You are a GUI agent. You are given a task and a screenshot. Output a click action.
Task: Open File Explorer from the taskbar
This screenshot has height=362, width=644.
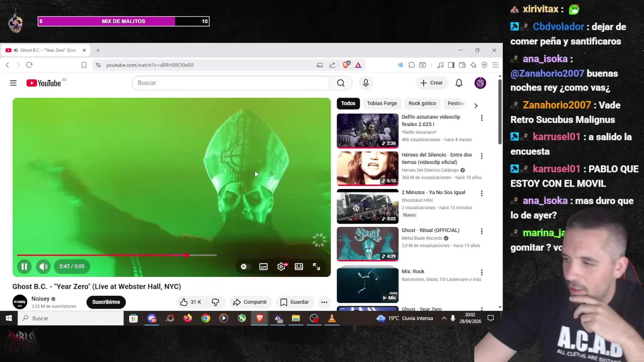coord(296,318)
